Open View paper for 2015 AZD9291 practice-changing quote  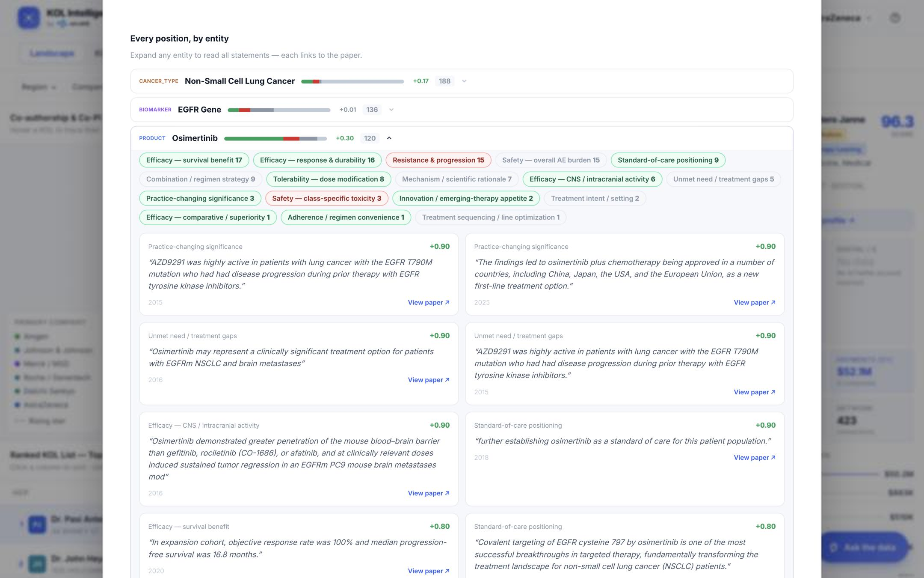click(x=429, y=302)
